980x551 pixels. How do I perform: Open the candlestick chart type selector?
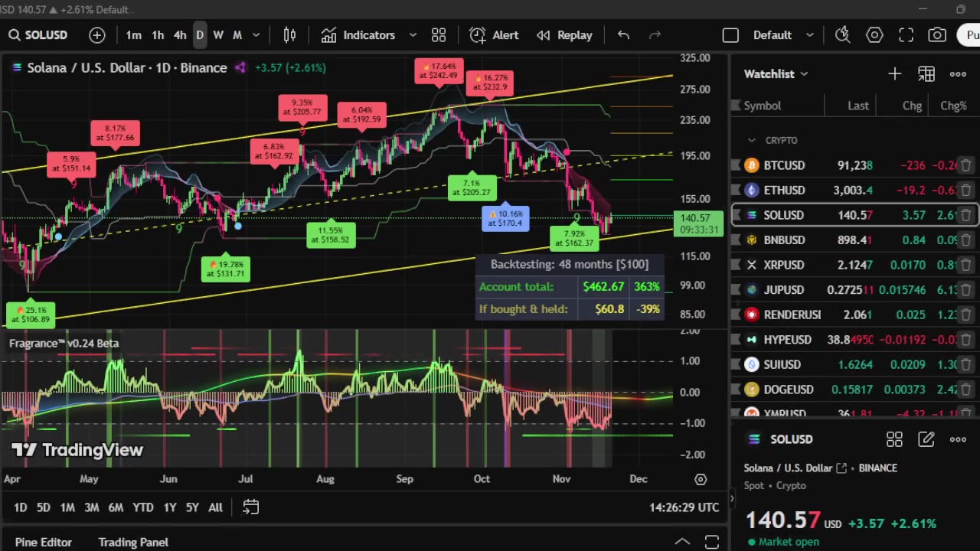[289, 35]
